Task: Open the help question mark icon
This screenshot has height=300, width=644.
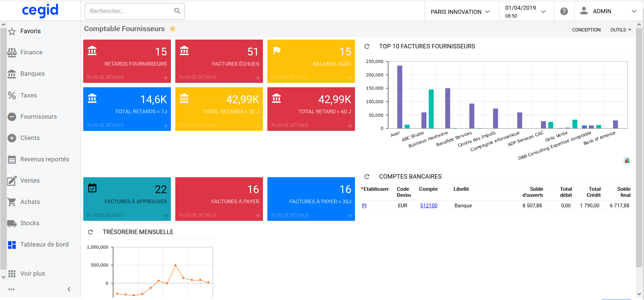Action: [x=564, y=11]
